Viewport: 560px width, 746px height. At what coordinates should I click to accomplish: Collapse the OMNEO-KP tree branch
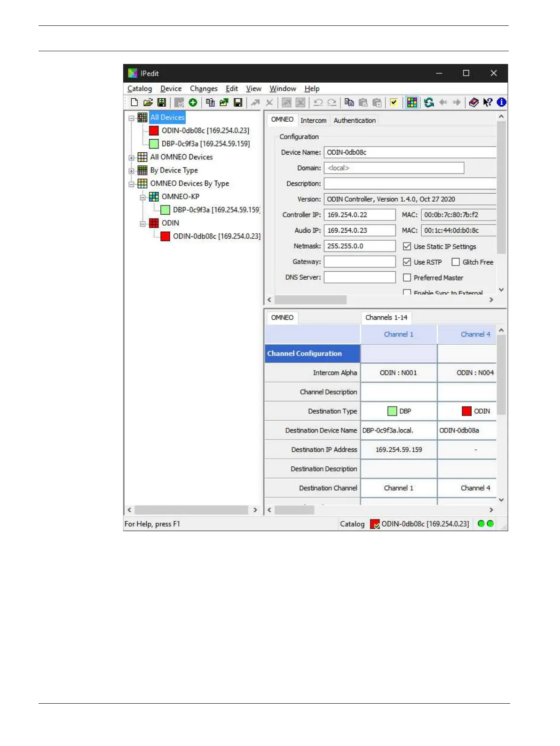[x=142, y=197]
